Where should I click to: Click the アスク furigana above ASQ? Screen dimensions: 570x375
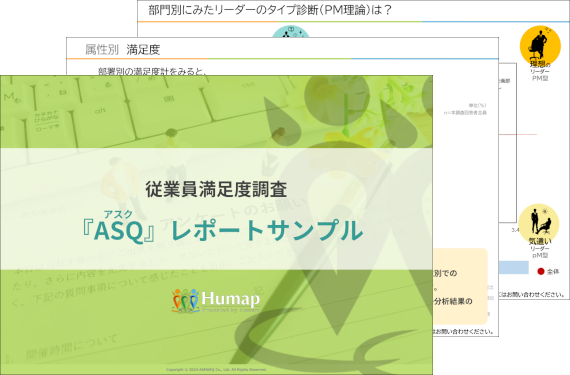pyautogui.click(x=118, y=214)
